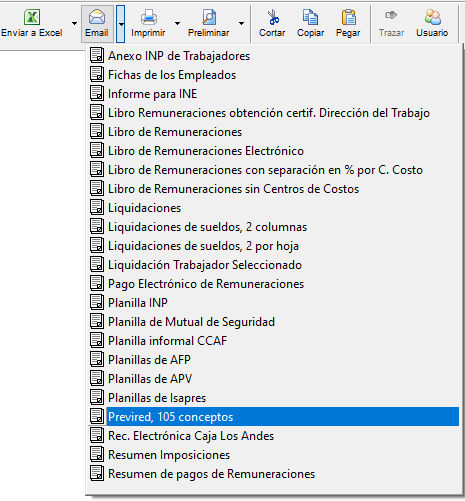Screen dimensions: 465x501
Task: Click the Preliminar preview icon
Action: [209, 17]
